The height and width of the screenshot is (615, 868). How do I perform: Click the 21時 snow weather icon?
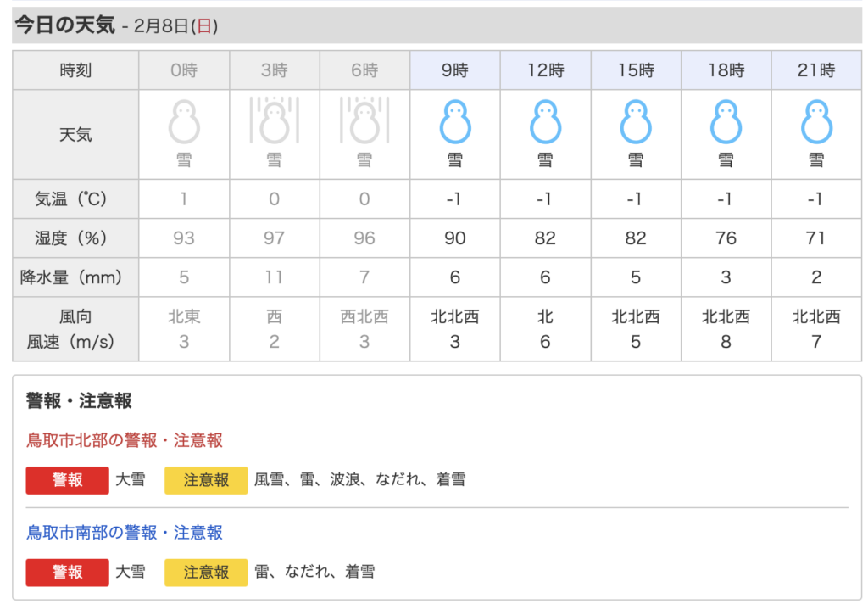click(816, 122)
